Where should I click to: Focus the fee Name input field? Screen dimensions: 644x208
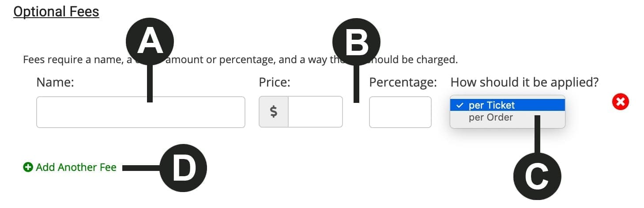[140, 112]
